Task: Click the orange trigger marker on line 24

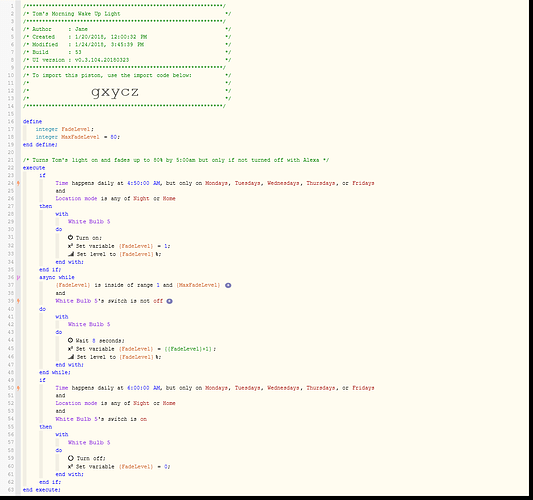Action: click(18, 183)
